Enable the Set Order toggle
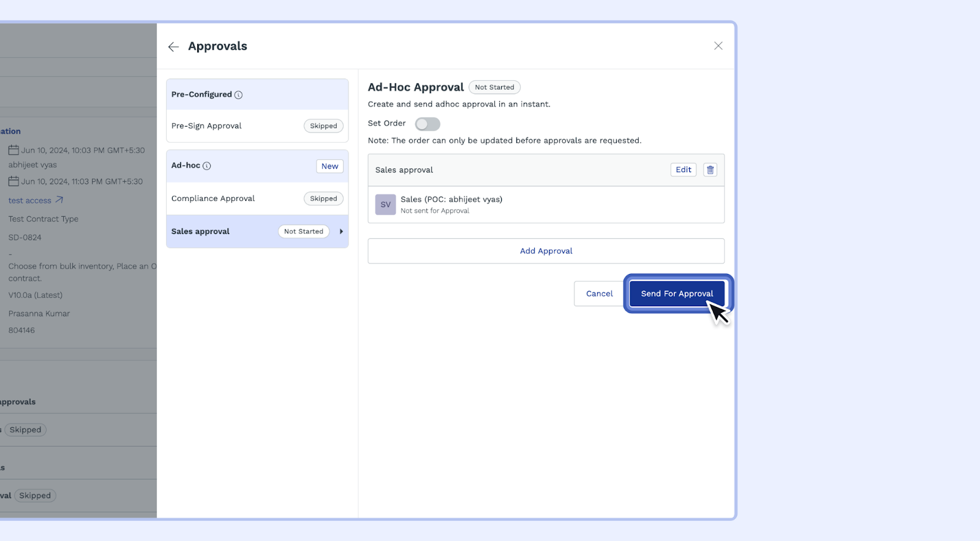 click(427, 124)
